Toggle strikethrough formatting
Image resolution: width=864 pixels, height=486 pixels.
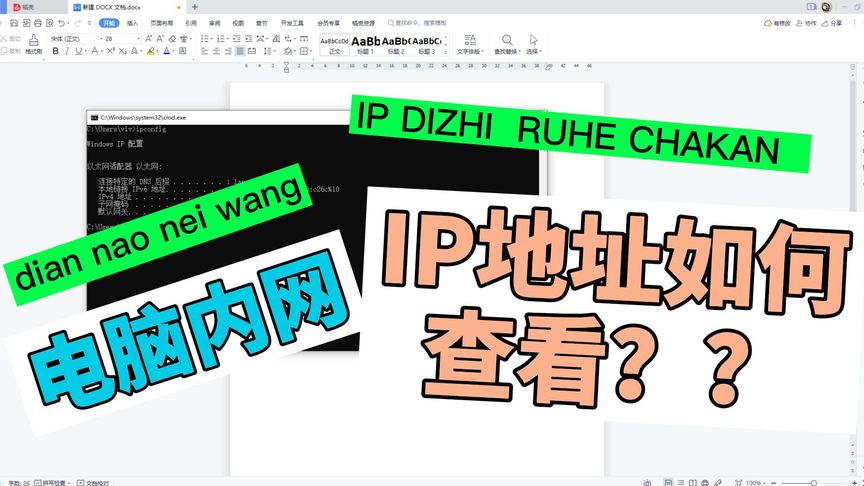point(94,51)
